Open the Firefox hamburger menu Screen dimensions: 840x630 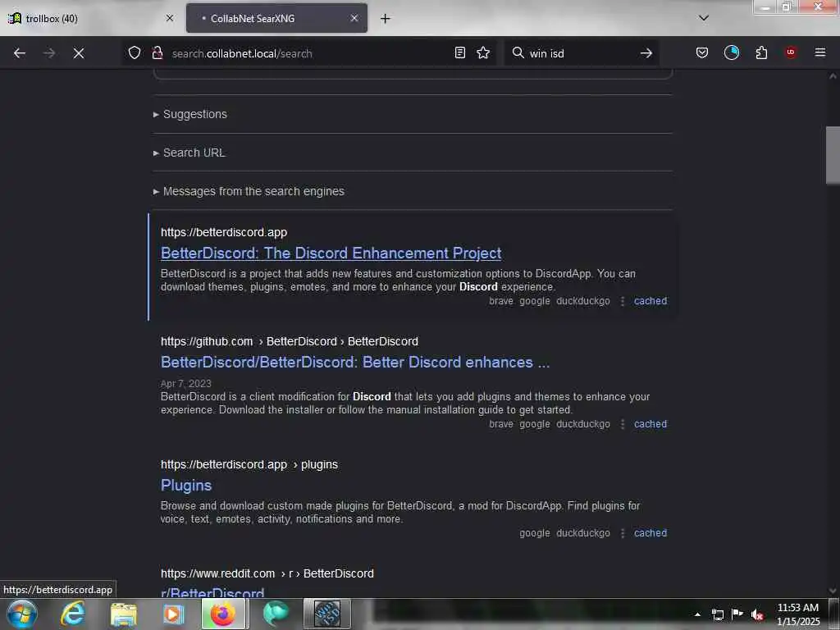click(819, 52)
